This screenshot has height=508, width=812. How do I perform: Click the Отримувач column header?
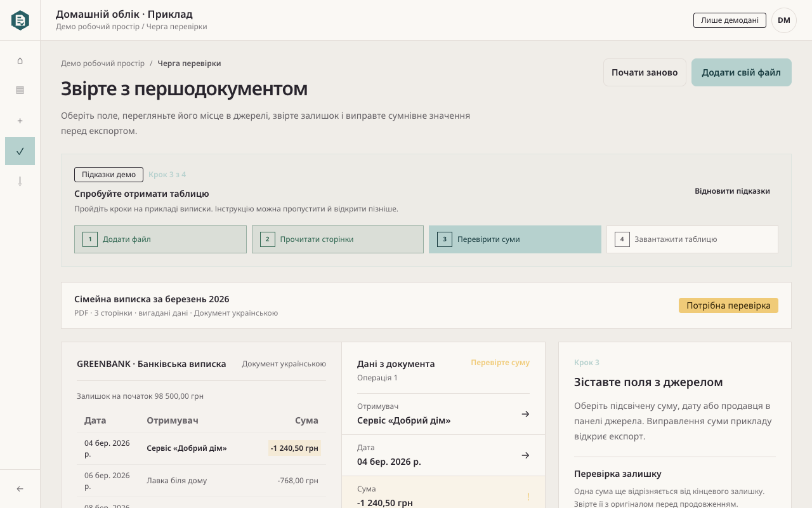[173, 420]
